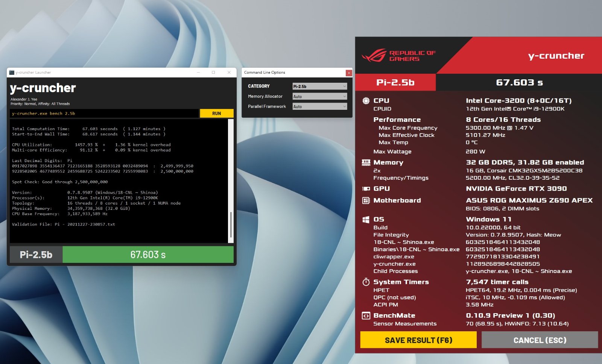Click 'iTSC, 10 MHz, -0.109 ms (Allowed)' value
Viewport: 602px width, 364px height.
click(515, 297)
